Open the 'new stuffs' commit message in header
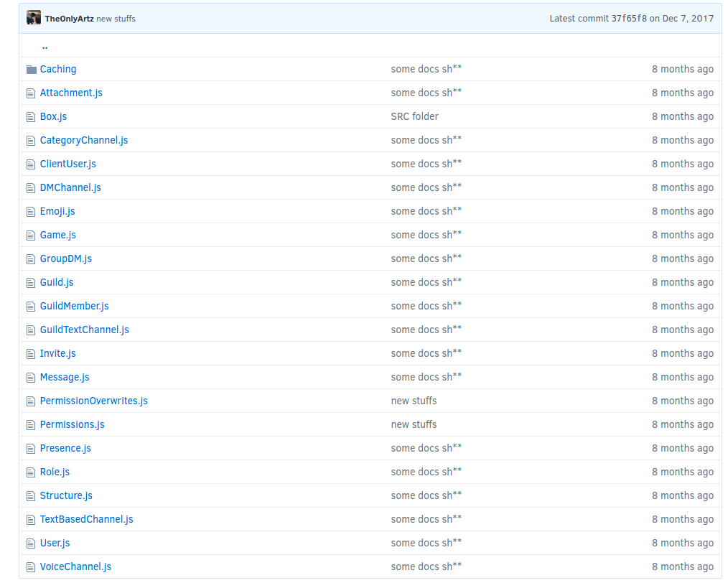 coord(116,19)
